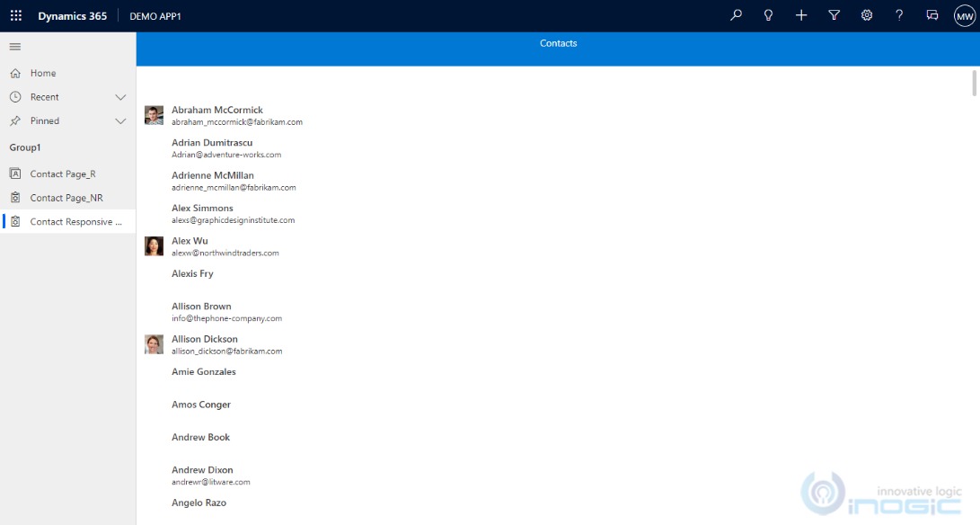
Task: Open Contact Page_NR in navigation
Action: [x=66, y=198]
